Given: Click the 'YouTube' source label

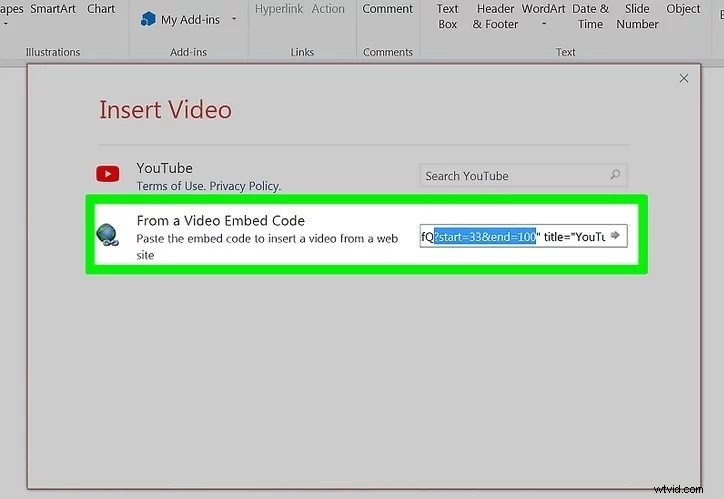Looking at the screenshot, I should [x=164, y=168].
